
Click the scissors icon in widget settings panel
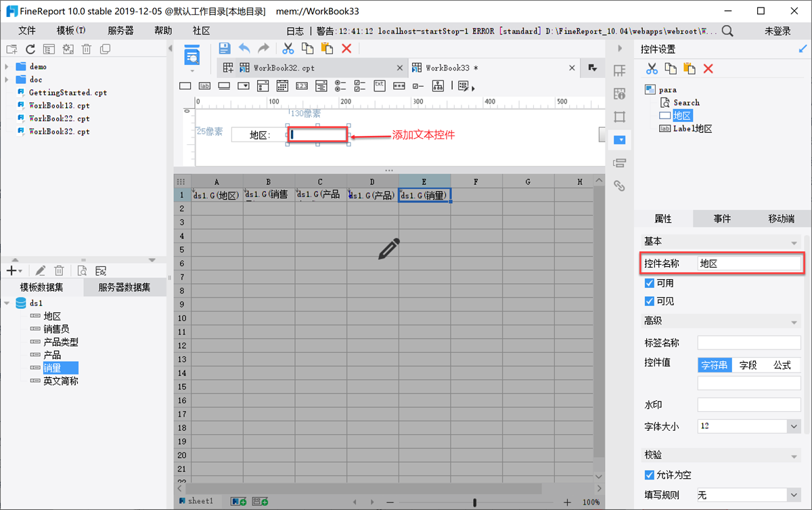[652, 68]
